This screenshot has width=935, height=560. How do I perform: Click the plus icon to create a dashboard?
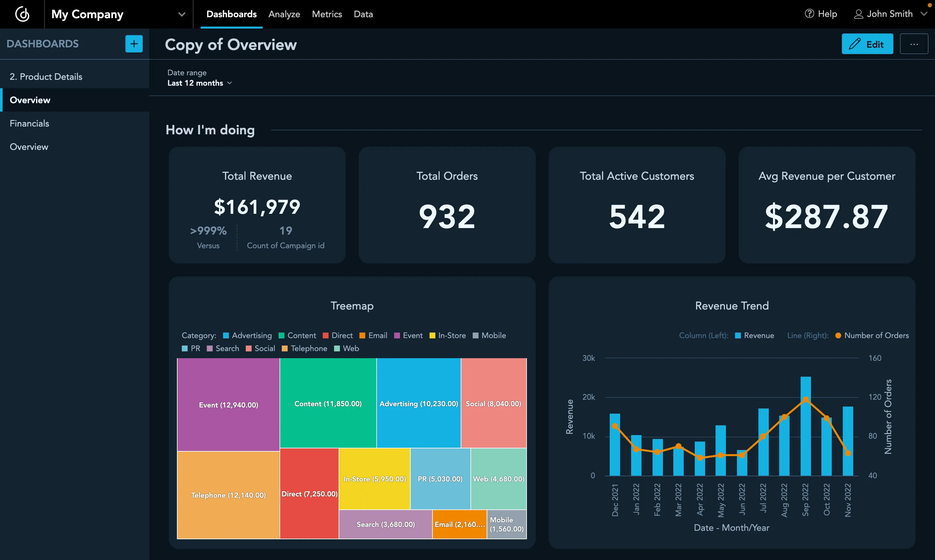tap(134, 44)
